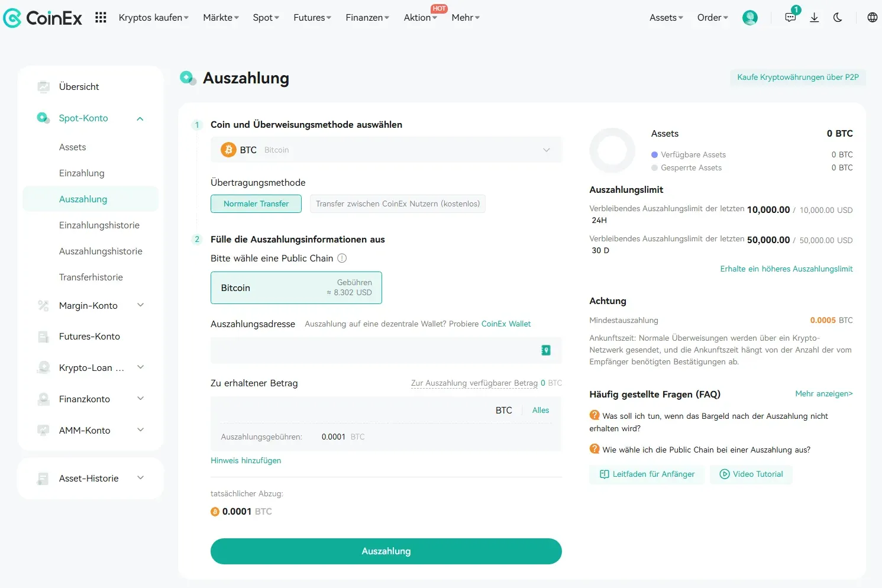This screenshot has height=588, width=882.
Task: Open the Futures menu
Action: 312,18
